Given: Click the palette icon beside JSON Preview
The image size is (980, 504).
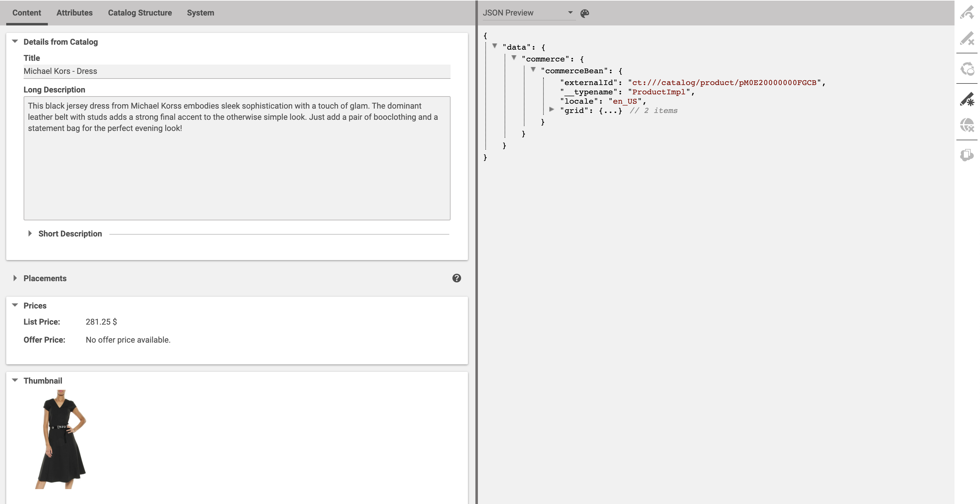Looking at the screenshot, I should pyautogui.click(x=584, y=12).
